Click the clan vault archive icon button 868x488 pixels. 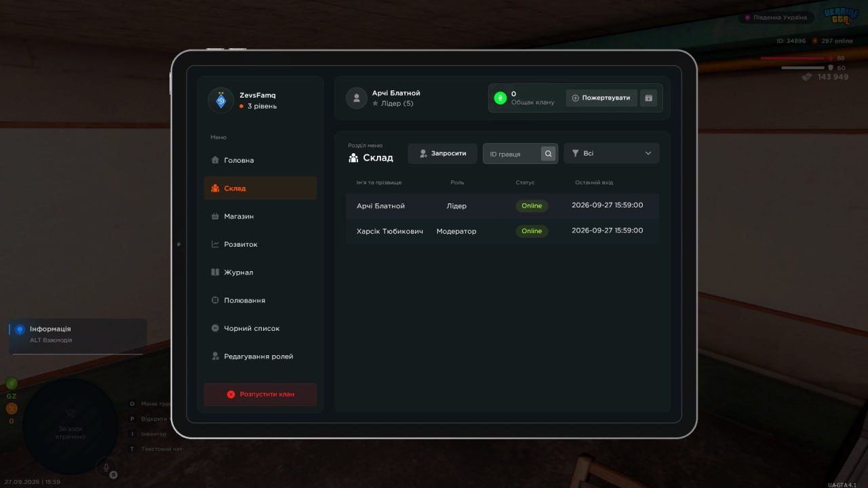649,98
